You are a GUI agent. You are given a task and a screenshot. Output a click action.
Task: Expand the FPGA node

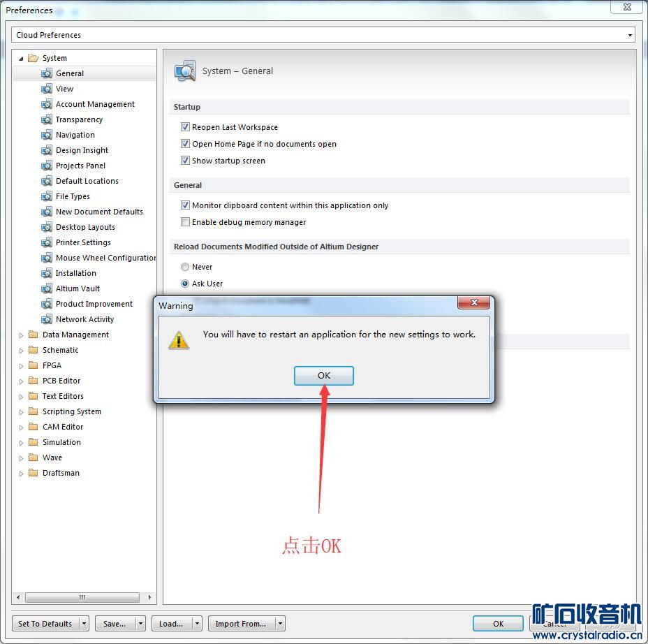coord(21,366)
